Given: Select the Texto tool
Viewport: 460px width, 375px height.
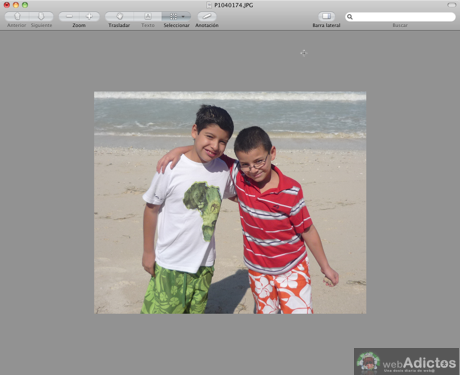Looking at the screenshot, I should pos(148,16).
